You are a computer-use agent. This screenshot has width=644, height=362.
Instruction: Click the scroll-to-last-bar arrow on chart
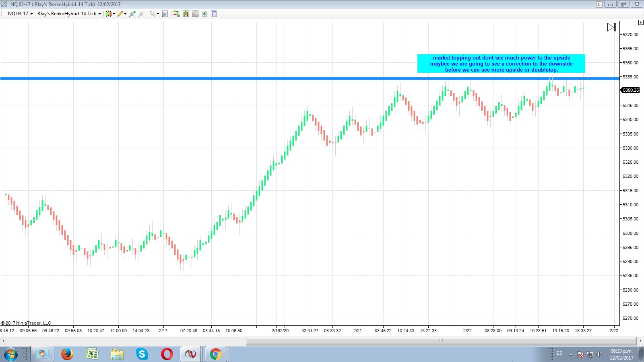[x=611, y=27]
